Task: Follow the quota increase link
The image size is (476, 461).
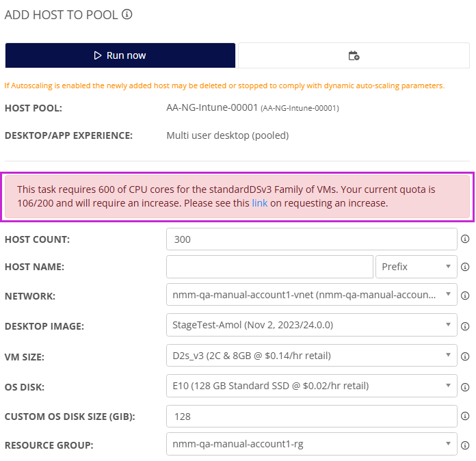Action: click(x=260, y=203)
